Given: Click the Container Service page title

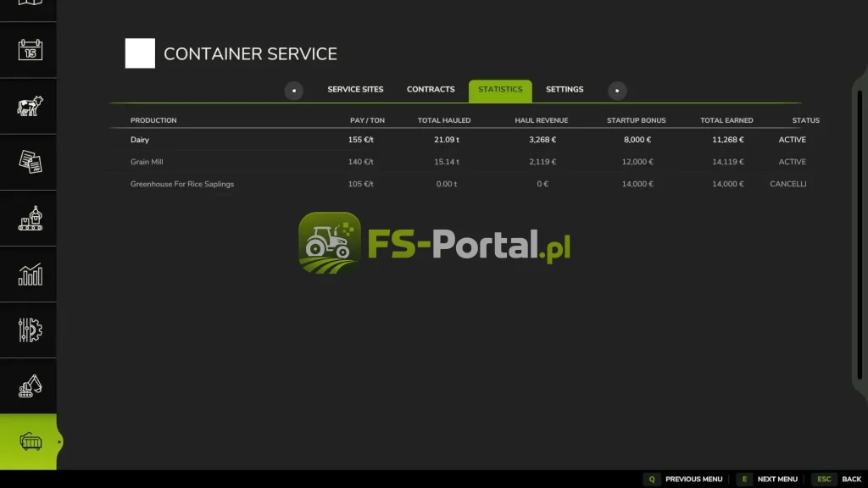Looking at the screenshot, I should 250,53.
